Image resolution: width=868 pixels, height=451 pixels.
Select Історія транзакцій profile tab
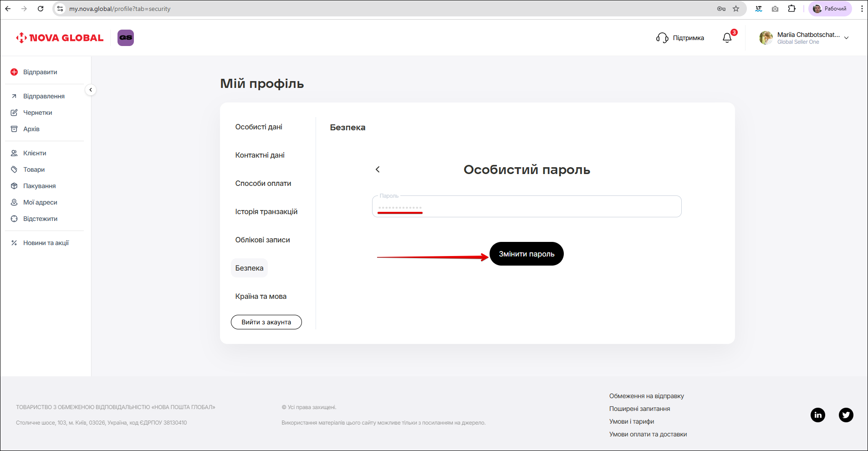coord(266,212)
